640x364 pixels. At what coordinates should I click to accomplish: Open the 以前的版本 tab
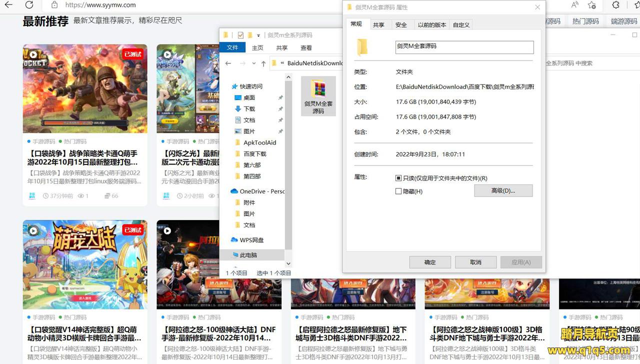click(x=431, y=24)
